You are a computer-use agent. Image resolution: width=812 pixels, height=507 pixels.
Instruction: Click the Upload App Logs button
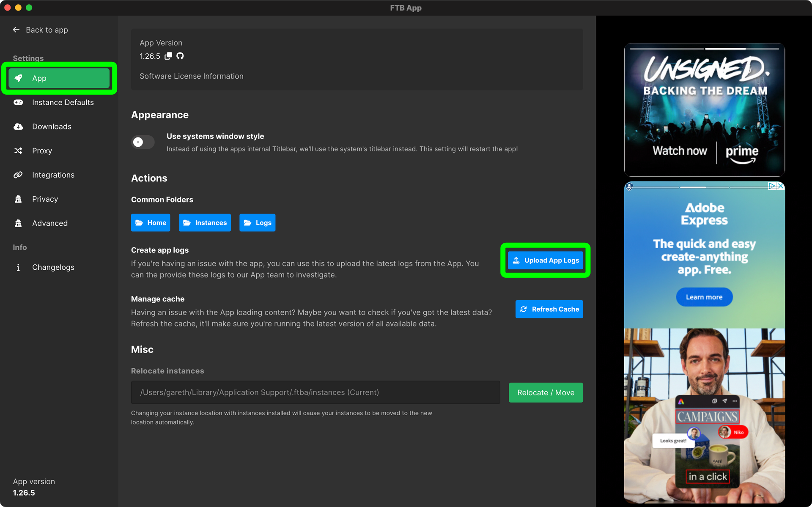(546, 260)
